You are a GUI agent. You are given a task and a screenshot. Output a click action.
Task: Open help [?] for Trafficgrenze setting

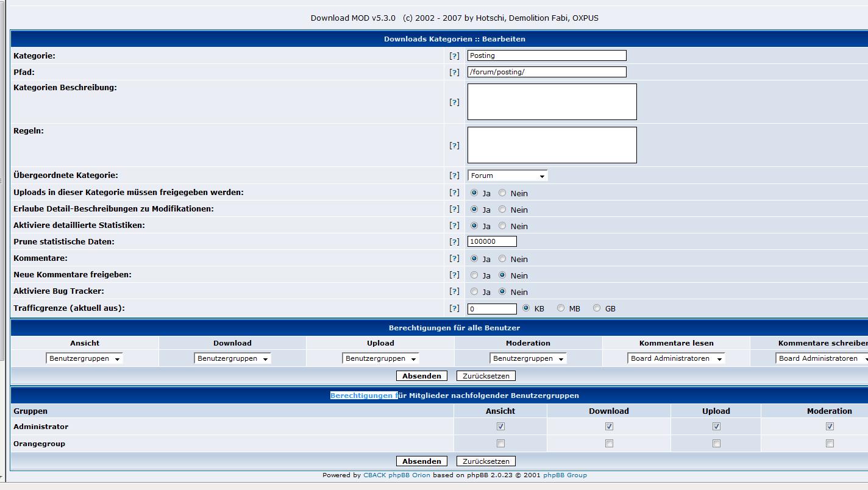(x=454, y=308)
